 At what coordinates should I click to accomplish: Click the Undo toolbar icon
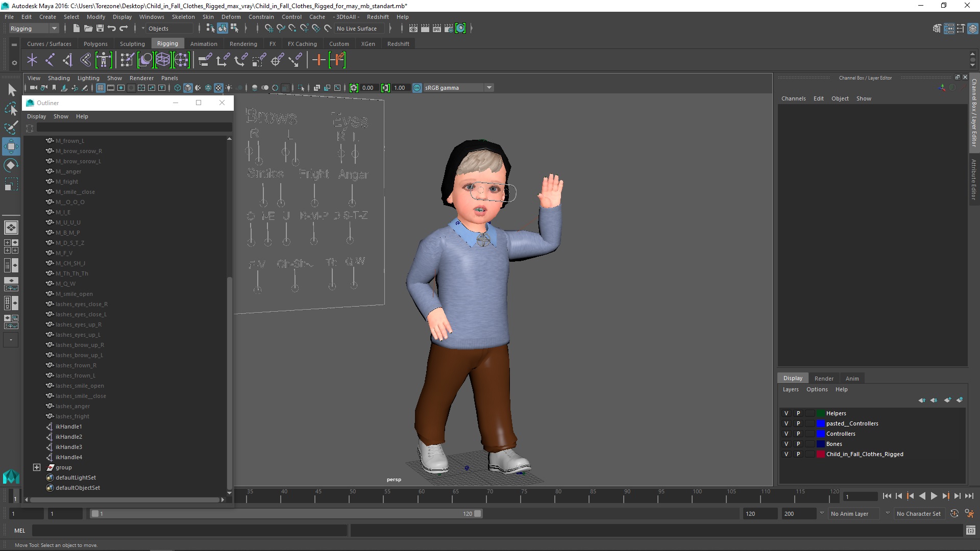point(112,29)
